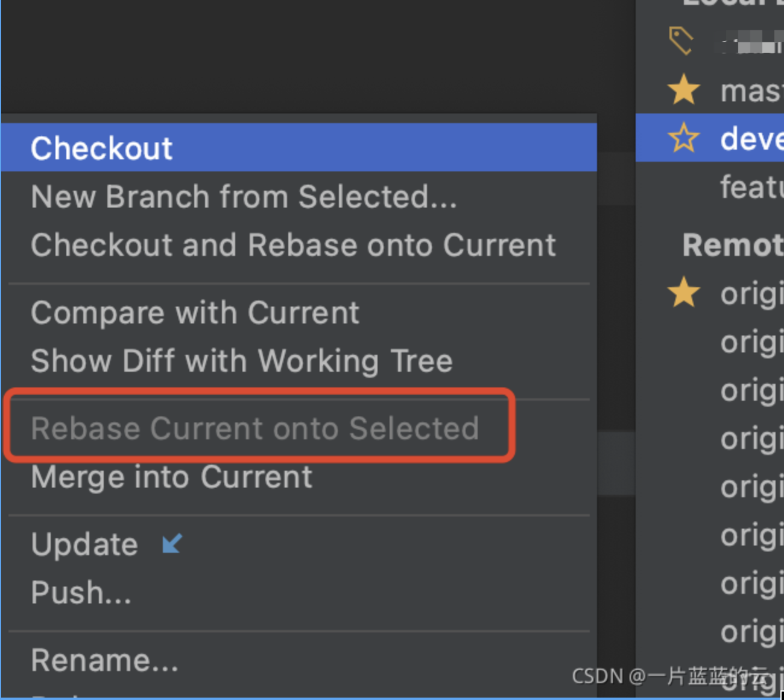Click the Update command
784x700 pixels.
(84, 543)
